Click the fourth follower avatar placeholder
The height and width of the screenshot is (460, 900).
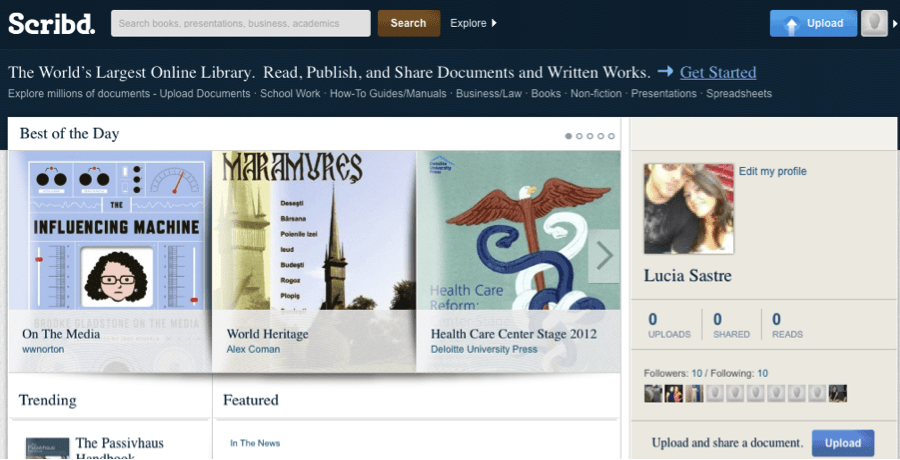(x=715, y=393)
